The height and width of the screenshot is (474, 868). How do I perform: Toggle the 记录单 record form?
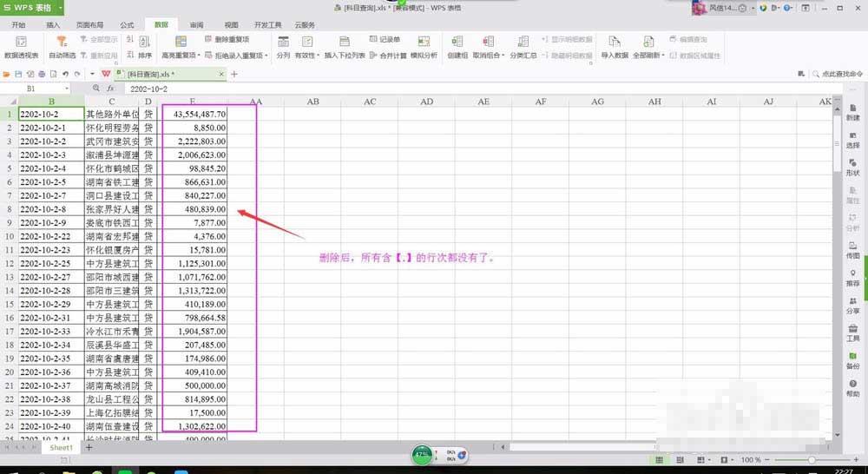pyautogui.click(x=384, y=40)
